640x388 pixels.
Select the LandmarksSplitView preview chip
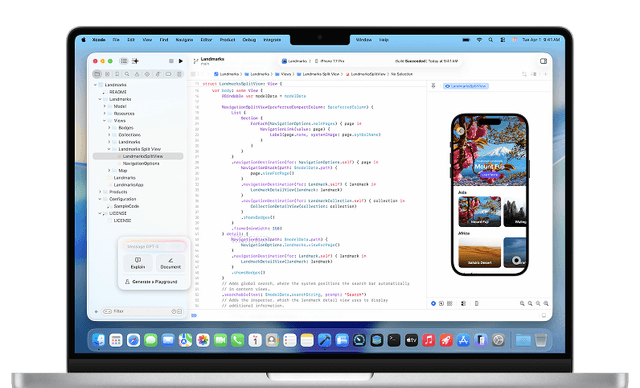[x=466, y=86]
